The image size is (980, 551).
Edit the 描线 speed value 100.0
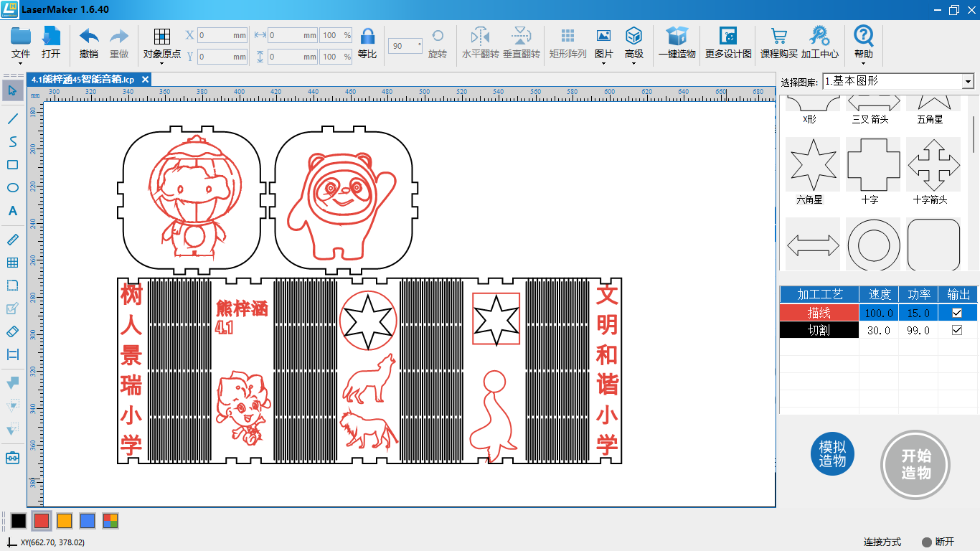click(x=879, y=313)
